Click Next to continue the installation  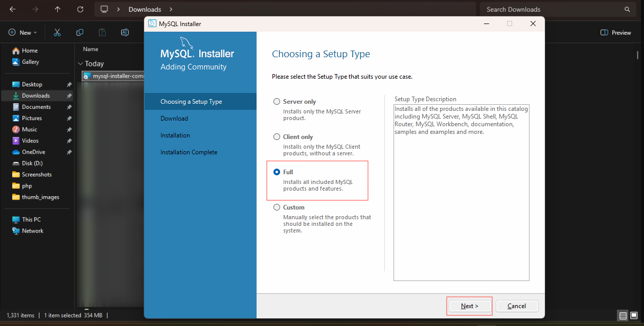(469, 306)
